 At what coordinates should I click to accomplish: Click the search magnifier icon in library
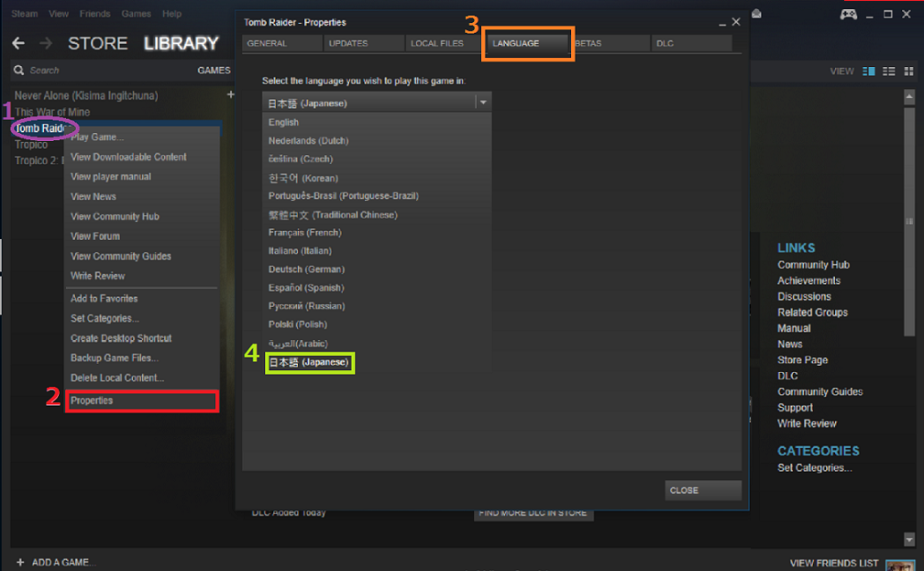click(x=19, y=71)
